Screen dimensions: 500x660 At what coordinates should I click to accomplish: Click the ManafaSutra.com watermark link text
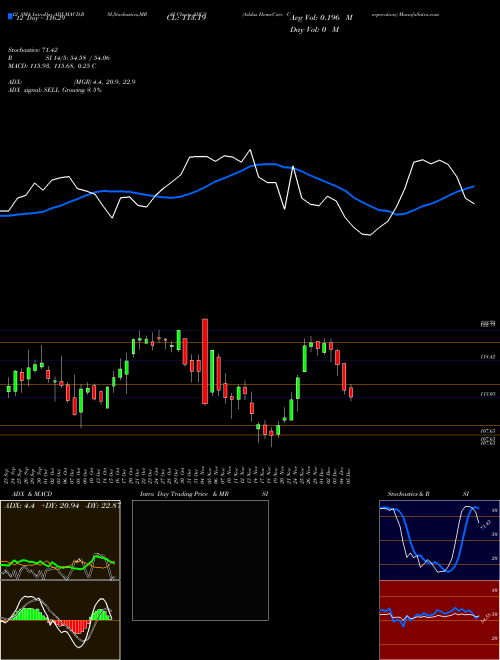point(417,14)
